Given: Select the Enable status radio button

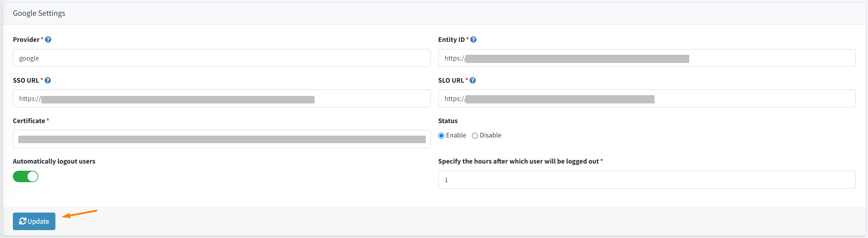Looking at the screenshot, I should click(x=441, y=136).
